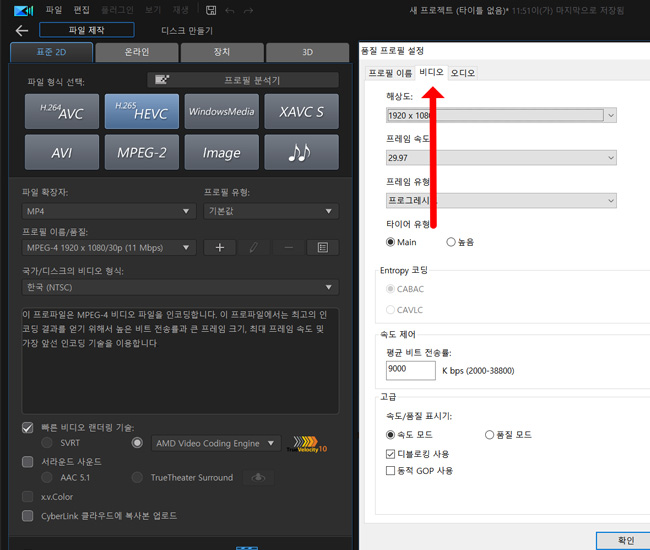Open the 비디오 tab
This screenshot has height=550, width=650.
coord(431,72)
